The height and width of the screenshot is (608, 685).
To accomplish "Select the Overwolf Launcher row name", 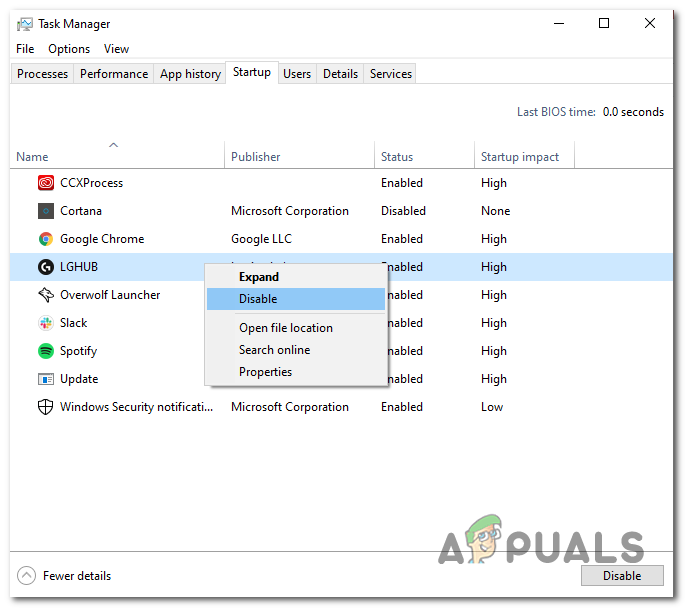I will pos(110,295).
